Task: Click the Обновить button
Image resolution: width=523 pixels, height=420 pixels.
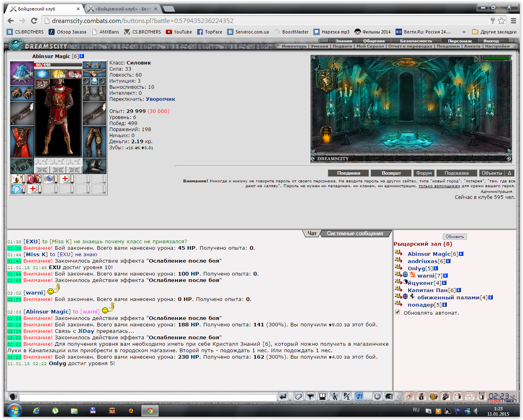Action: 454,236
